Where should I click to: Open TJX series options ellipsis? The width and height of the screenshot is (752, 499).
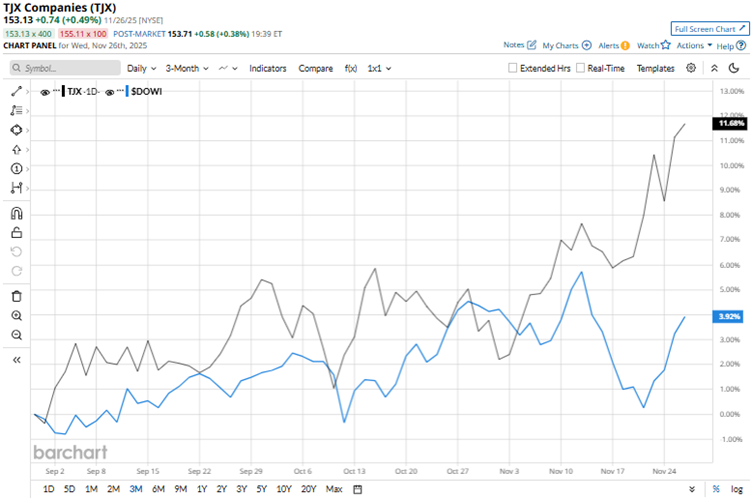[x=56, y=91]
